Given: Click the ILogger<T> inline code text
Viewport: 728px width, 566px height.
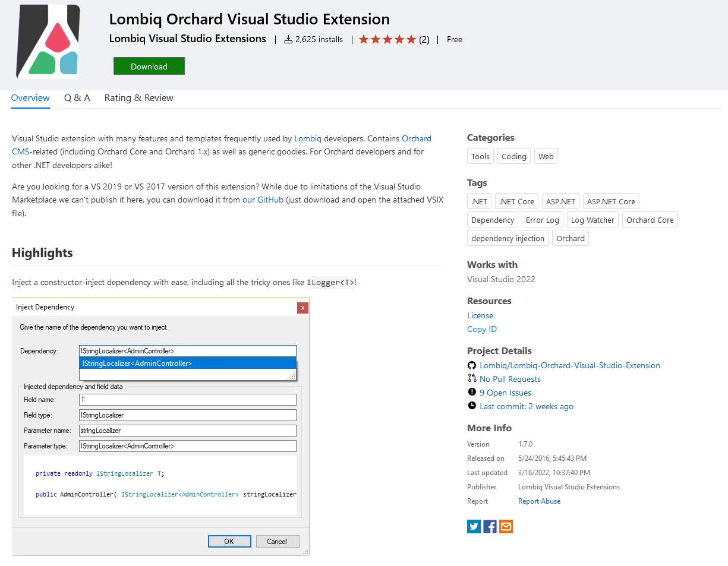Looking at the screenshot, I should [330, 283].
